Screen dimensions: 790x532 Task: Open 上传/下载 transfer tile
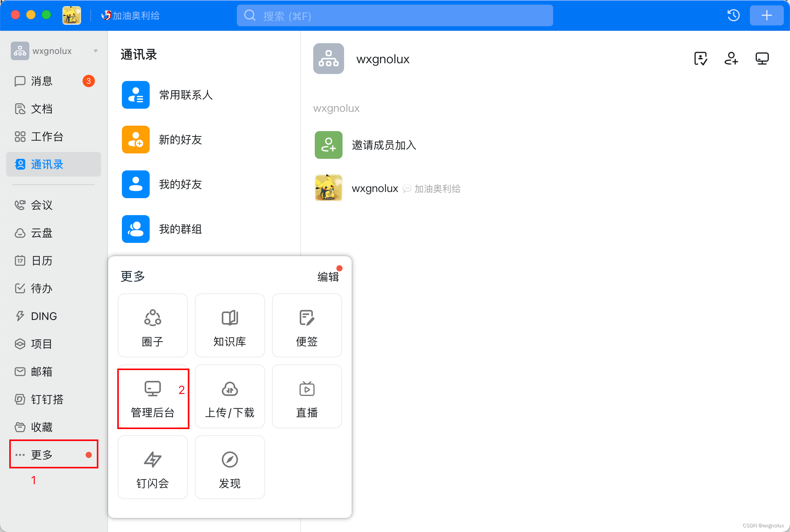[x=230, y=396]
